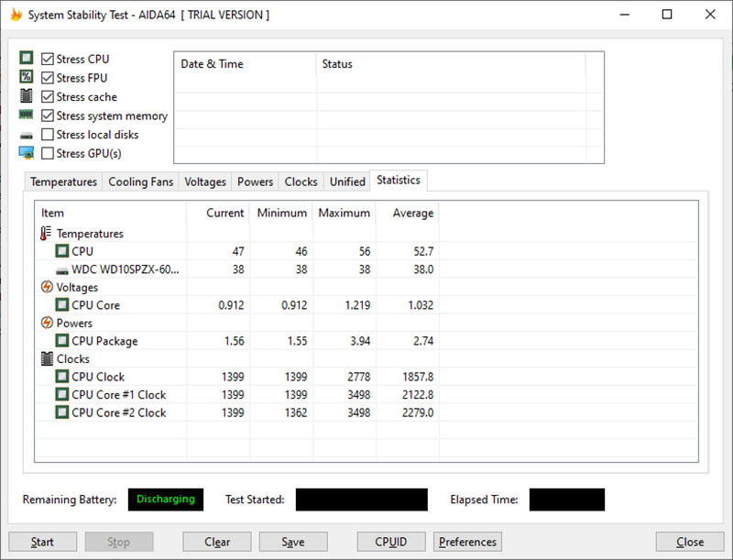Uncheck the Stress FPU checkbox
This screenshot has width=733, height=560.
(48, 78)
